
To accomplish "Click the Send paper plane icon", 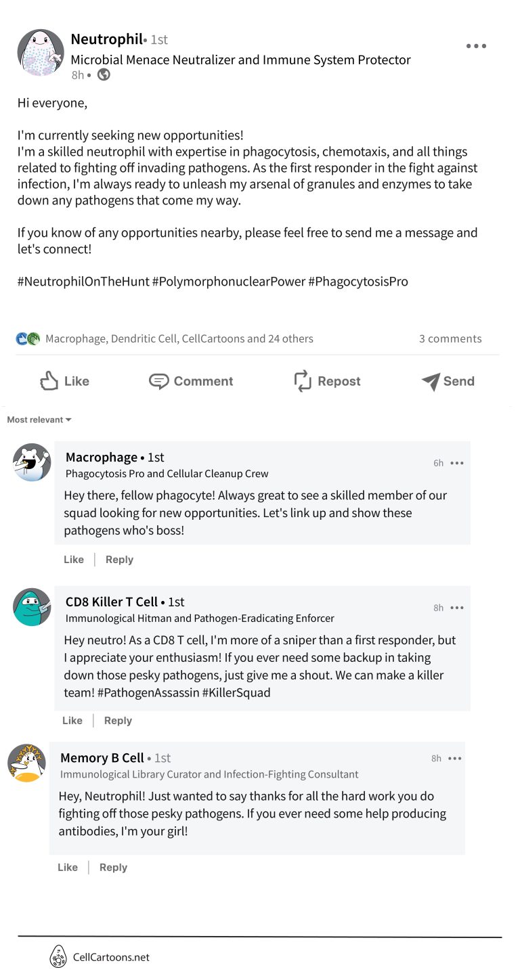I will (431, 382).
